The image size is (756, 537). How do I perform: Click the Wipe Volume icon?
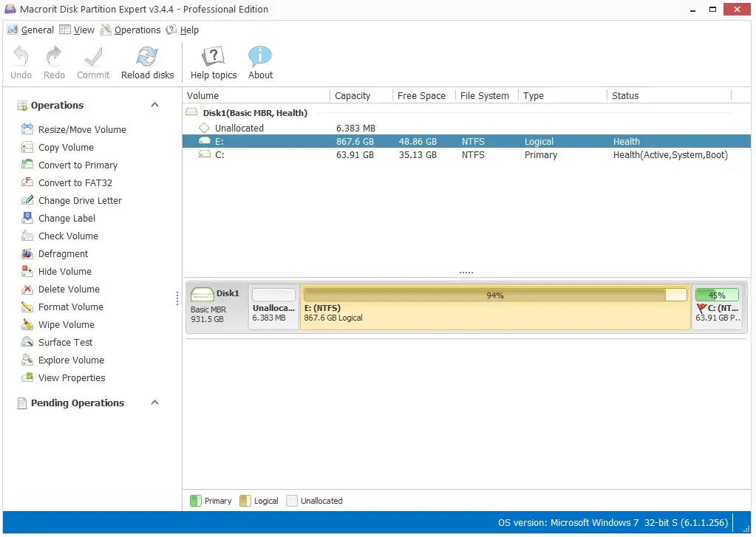coord(27,324)
